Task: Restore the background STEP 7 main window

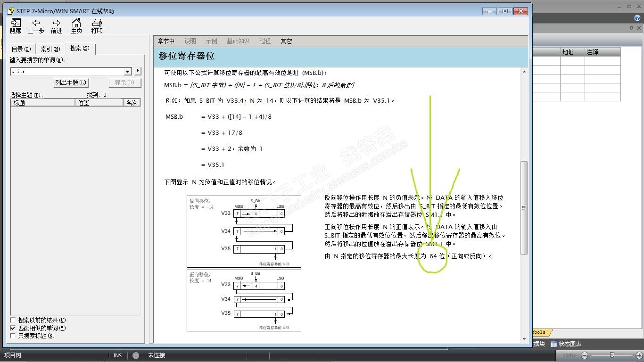Action: [629, 7]
